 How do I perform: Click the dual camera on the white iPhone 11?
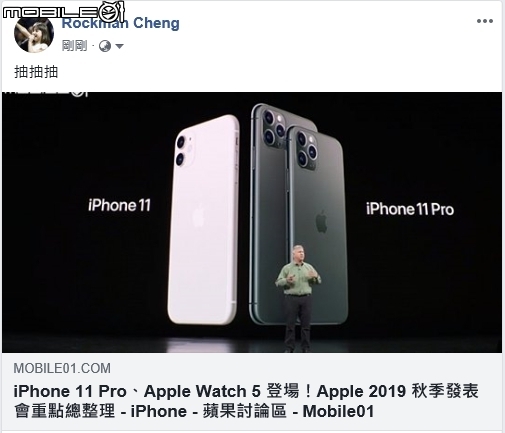pos(185,151)
